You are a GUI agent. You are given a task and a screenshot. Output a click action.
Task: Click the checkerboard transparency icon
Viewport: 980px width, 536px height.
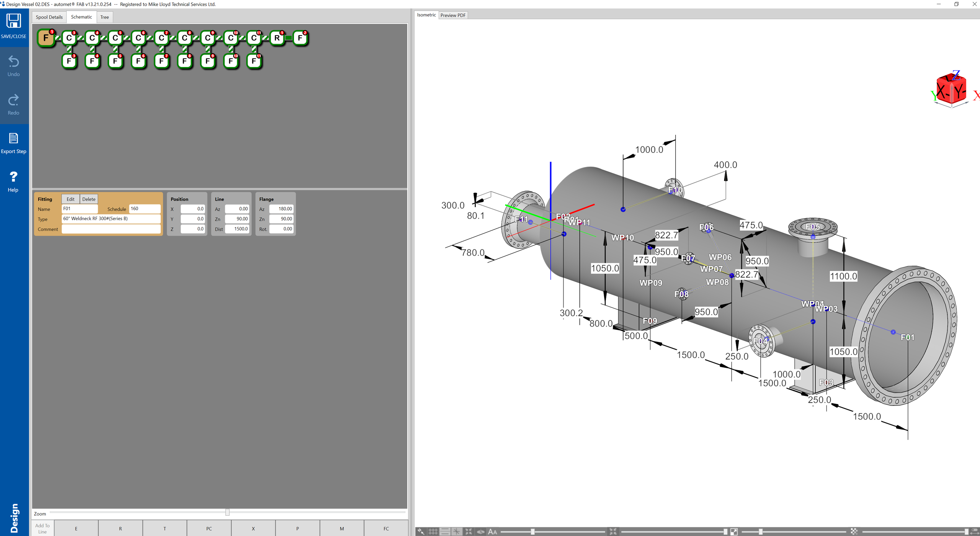(x=854, y=531)
